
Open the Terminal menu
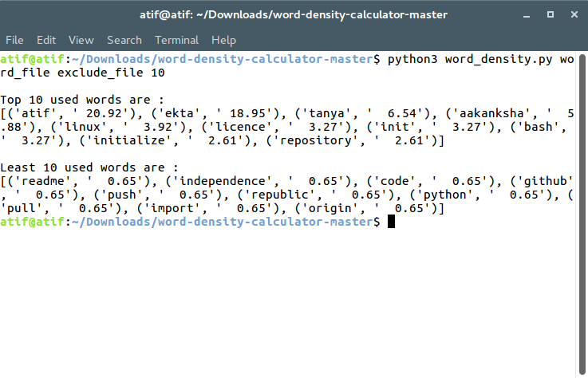[x=176, y=40]
